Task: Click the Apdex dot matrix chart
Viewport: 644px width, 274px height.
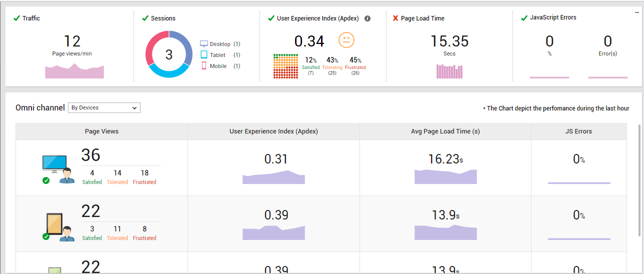Action: 285,66
